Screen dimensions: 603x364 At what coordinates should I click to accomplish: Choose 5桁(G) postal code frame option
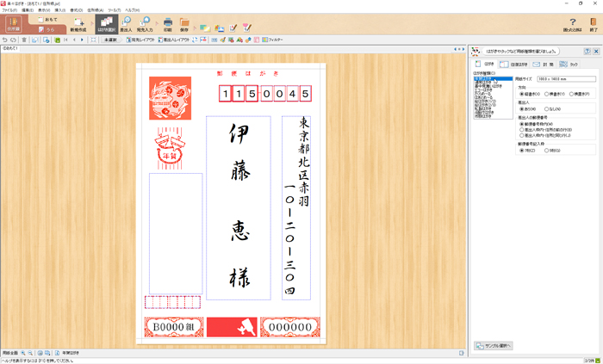547,150
